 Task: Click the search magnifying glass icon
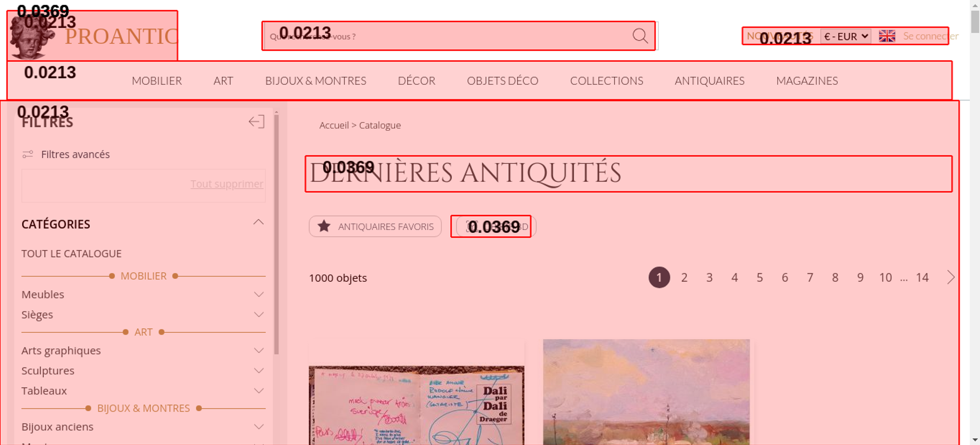pyautogui.click(x=640, y=36)
